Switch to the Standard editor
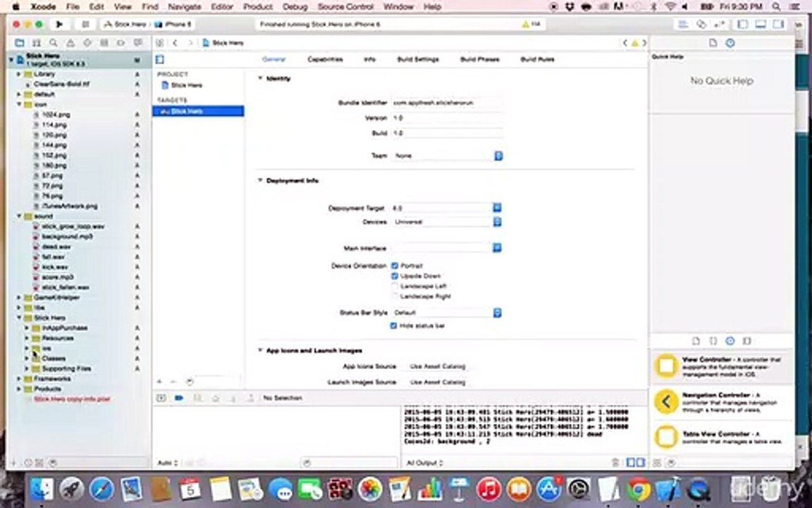Viewport: 812px width, 508px height. pos(683,25)
